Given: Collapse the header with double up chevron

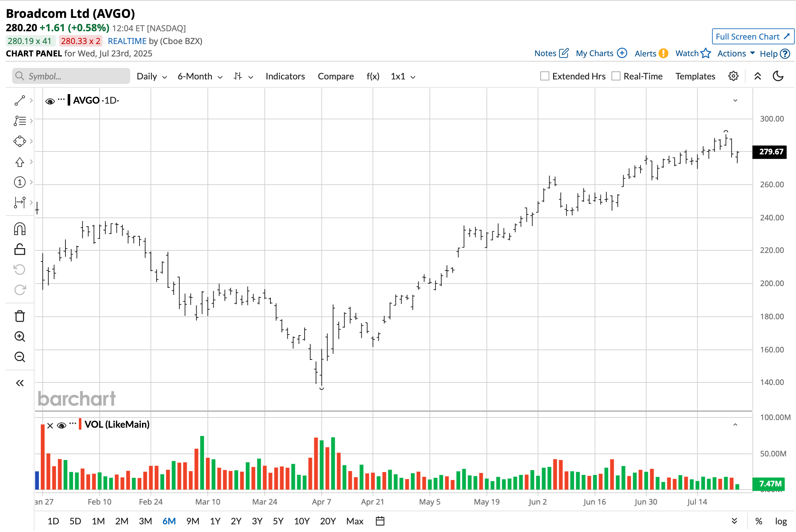Looking at the screenshot, I should click(x=757, y=76).
